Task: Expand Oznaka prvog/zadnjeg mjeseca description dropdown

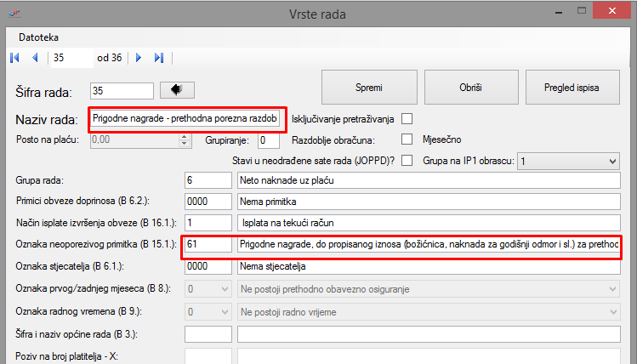Action: (612, 289)
